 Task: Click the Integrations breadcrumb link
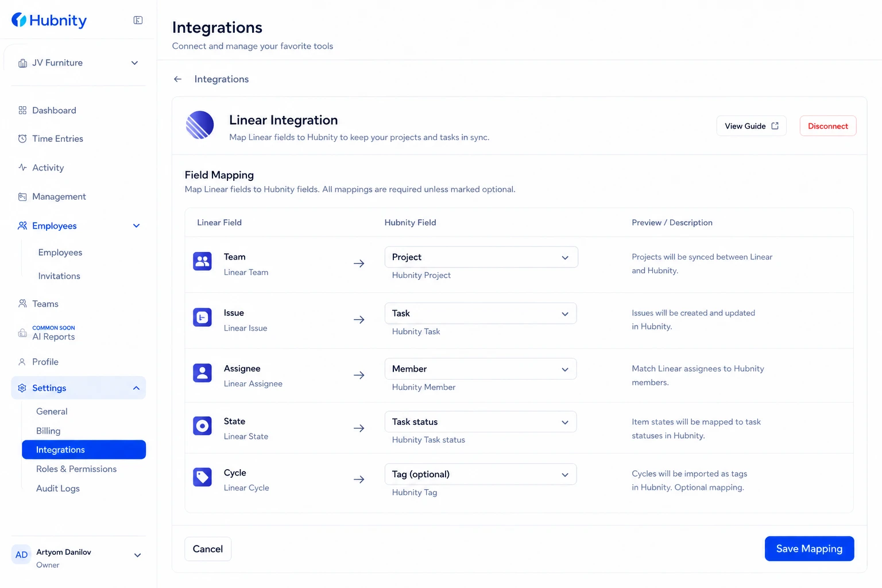pos(222,79)
